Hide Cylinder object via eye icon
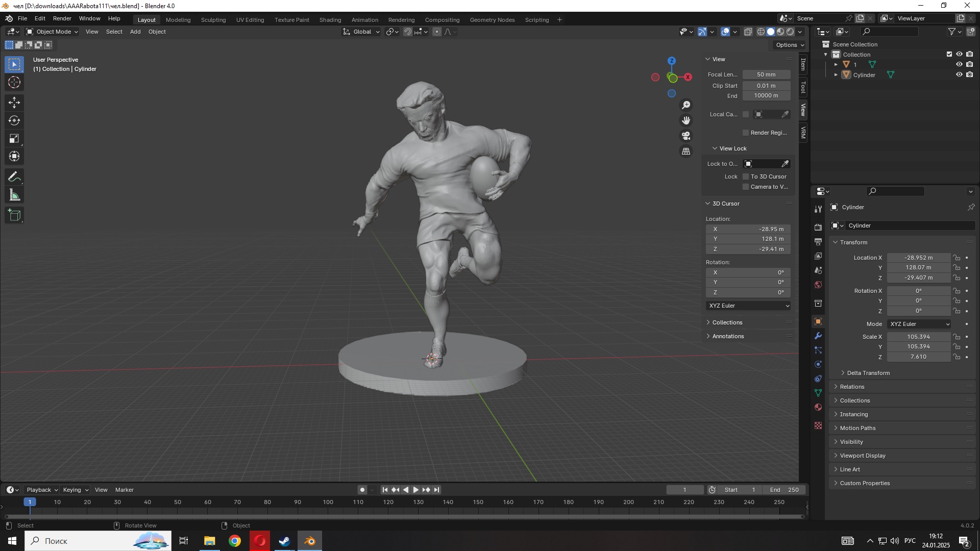 click(959, 74)
